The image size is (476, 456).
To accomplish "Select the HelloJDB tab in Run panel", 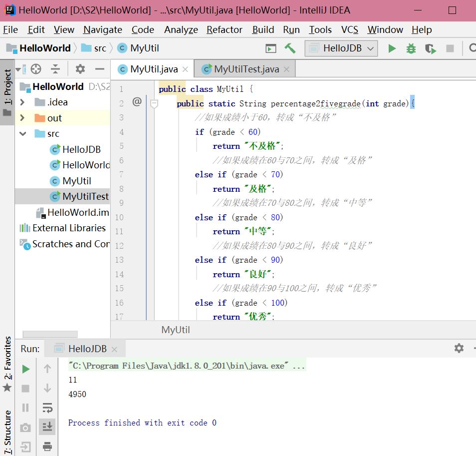I will (x=85, y=349).
